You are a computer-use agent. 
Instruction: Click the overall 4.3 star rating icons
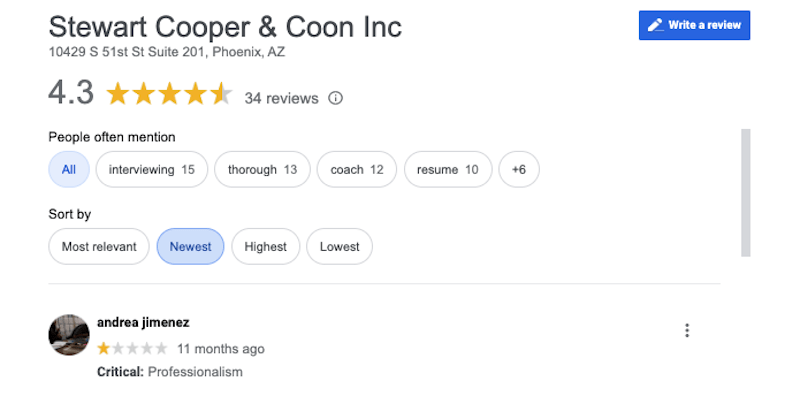[169, 95]
